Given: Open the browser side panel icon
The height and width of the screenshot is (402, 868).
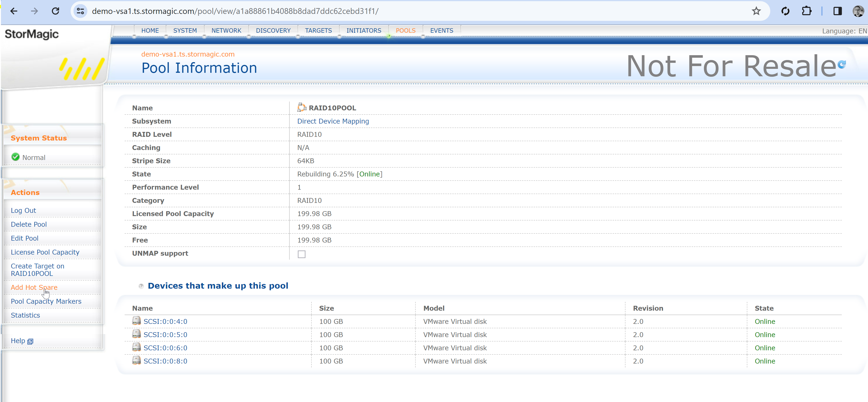Looking at the screenshot, I should coord(837,11).
